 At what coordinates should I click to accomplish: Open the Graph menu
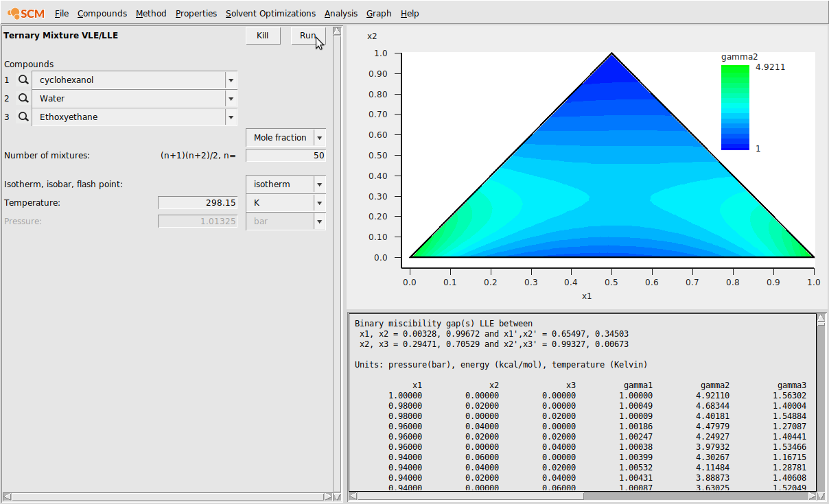379,13
